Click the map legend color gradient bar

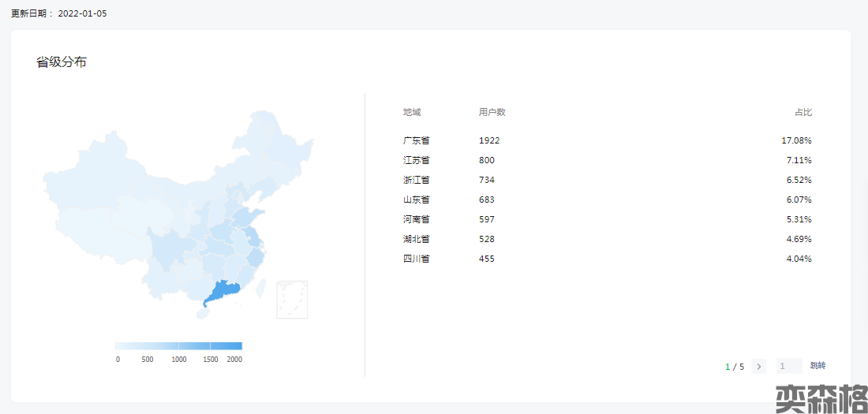click(x=178, y=345)
